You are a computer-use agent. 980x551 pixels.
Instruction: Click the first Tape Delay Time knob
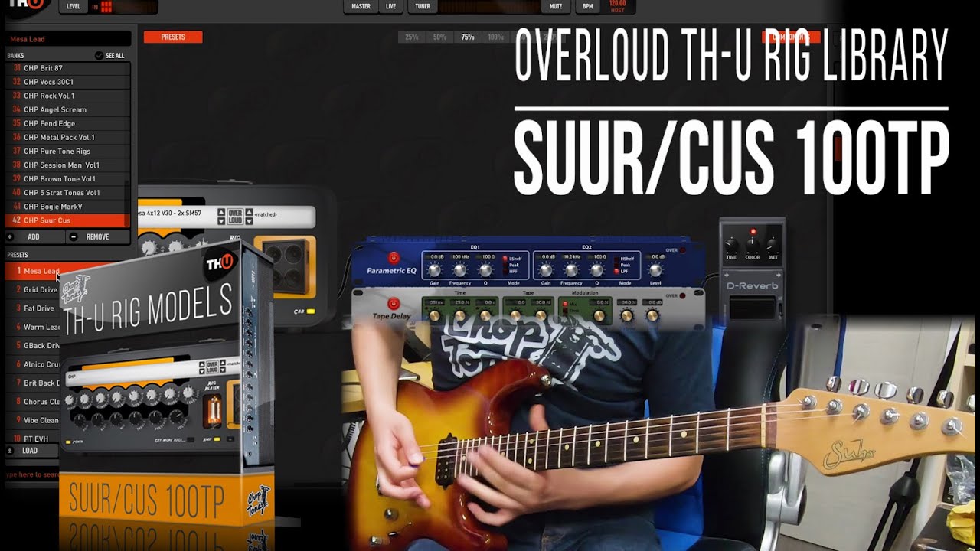point(435,315)
